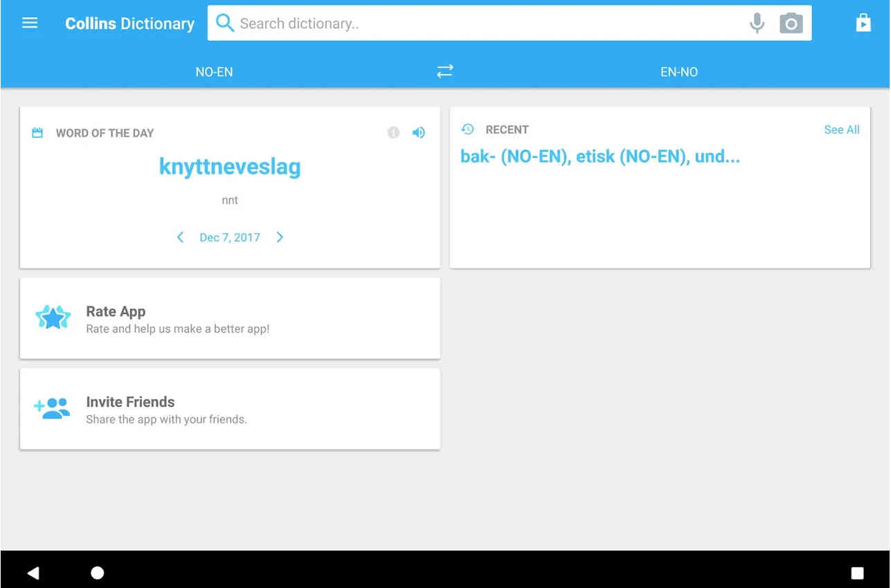Open the word knyttneveslag
This screenshot has height=588, width=891.
230,167
